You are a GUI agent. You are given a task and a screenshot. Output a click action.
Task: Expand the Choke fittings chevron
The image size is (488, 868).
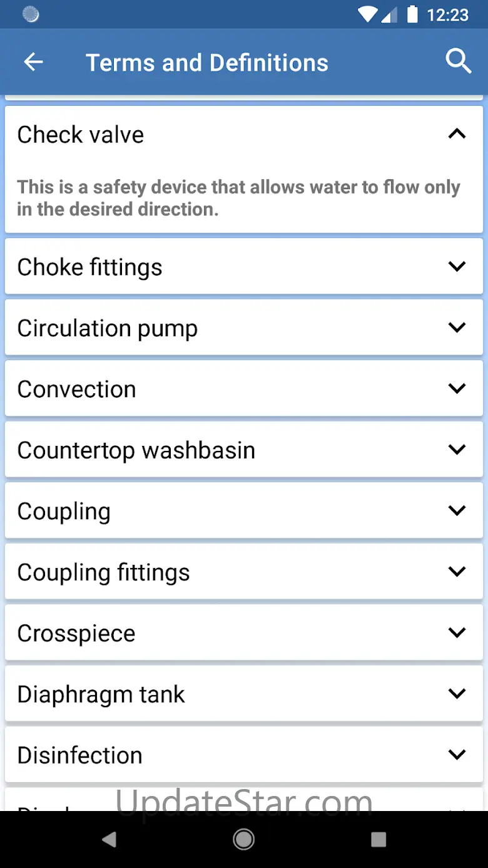[x=457, y=266]
